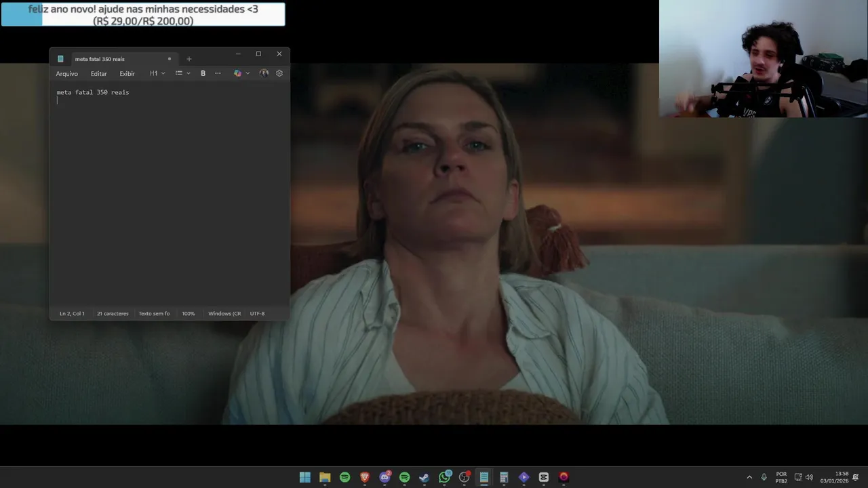
Task: Click the empty second line of the editor
Action: pos(170,100)
